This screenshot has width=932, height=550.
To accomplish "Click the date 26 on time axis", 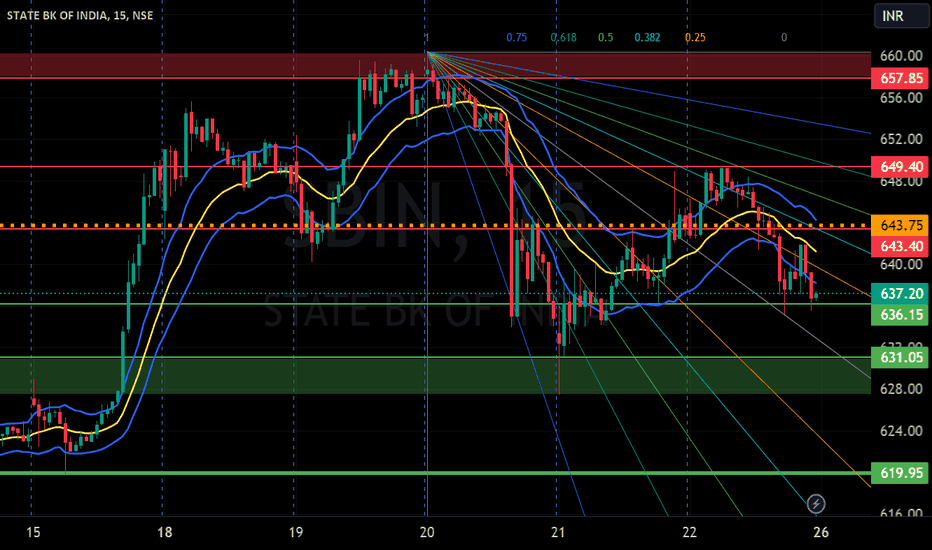I will [821, 532].
